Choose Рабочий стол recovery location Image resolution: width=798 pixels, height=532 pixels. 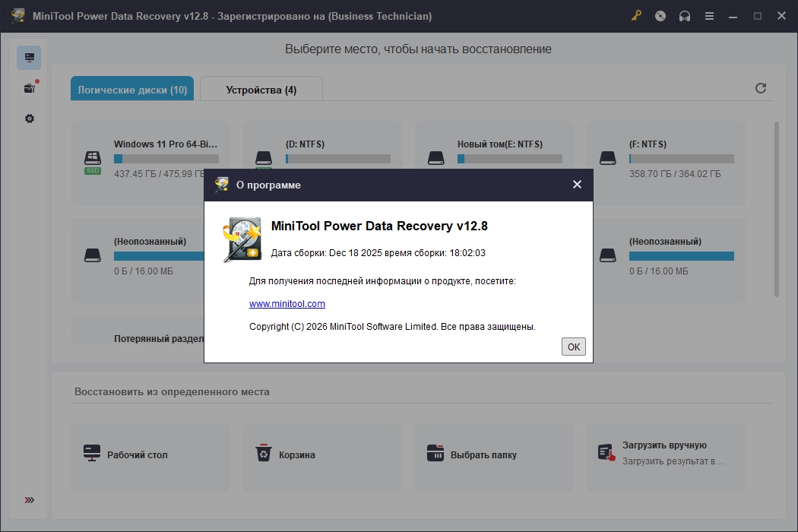[x=150, y=458]
